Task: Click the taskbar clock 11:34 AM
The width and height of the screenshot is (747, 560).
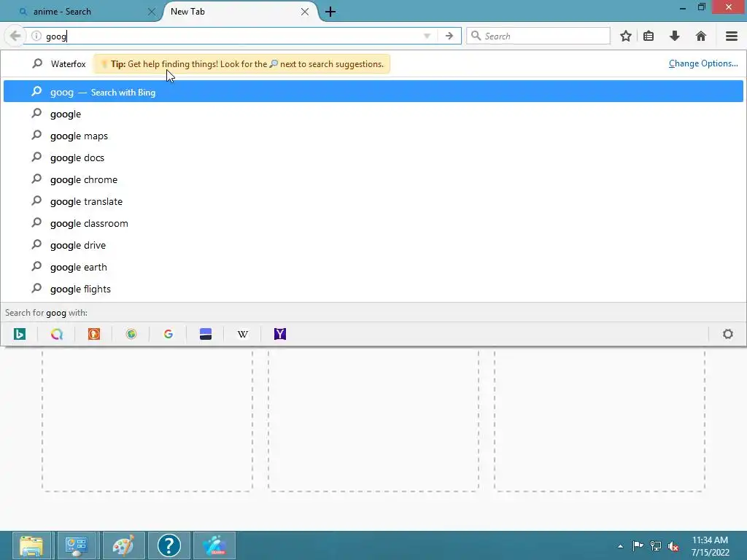Action: point(710,540)
